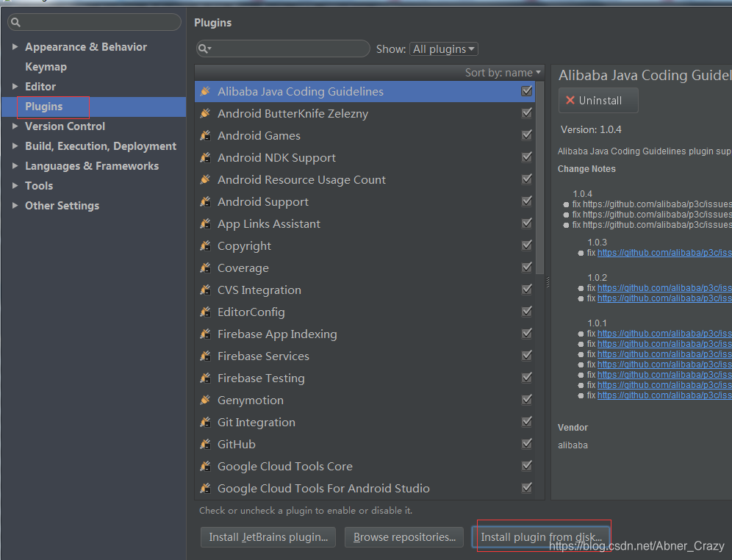Select Android Support plugin row text
732x560 pixels.
[x=263, y=201]
